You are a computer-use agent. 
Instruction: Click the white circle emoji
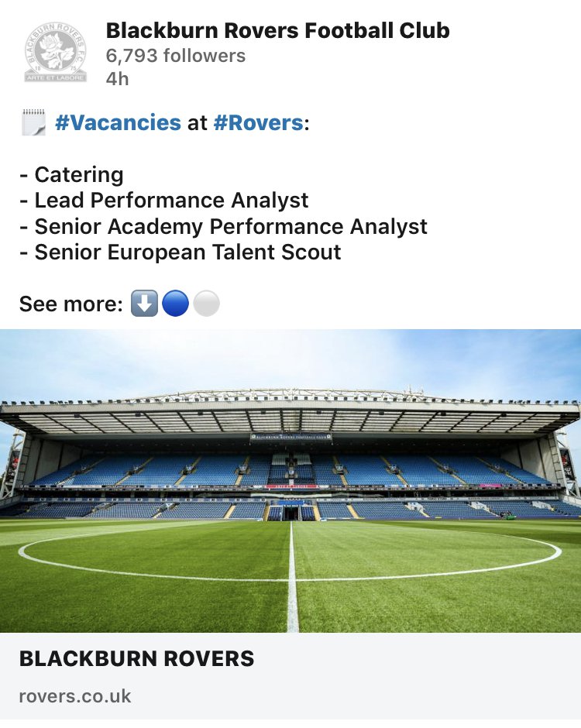[x=206, y=304]
